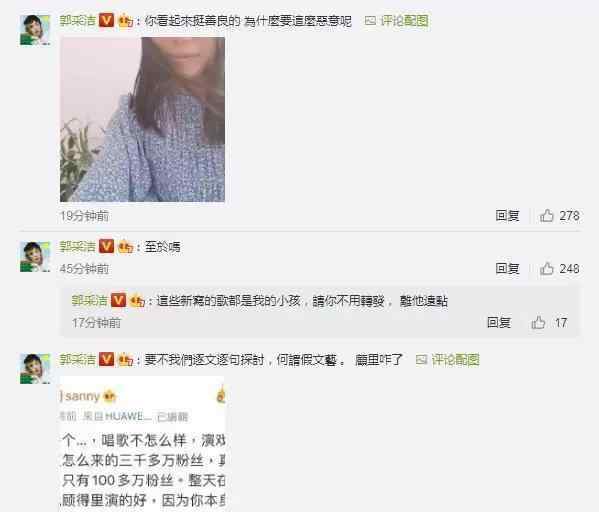Like the '至於嗎' comment with 248 likes
The image size is (599, 512).
click(x=547, y=269)
